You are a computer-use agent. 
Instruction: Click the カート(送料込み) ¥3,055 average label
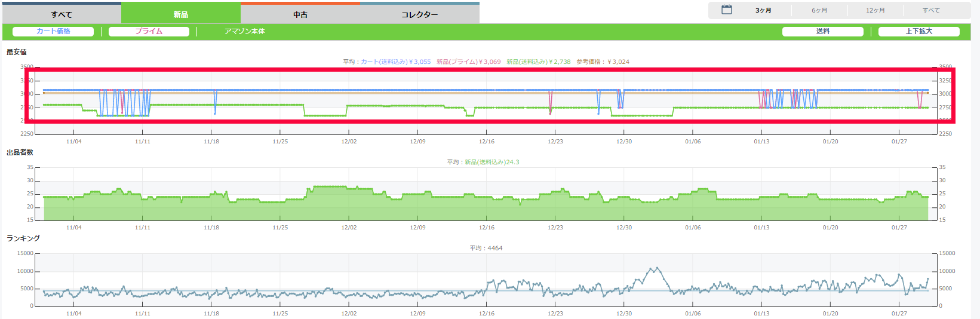pyautogui.click(x=395, y=62)
